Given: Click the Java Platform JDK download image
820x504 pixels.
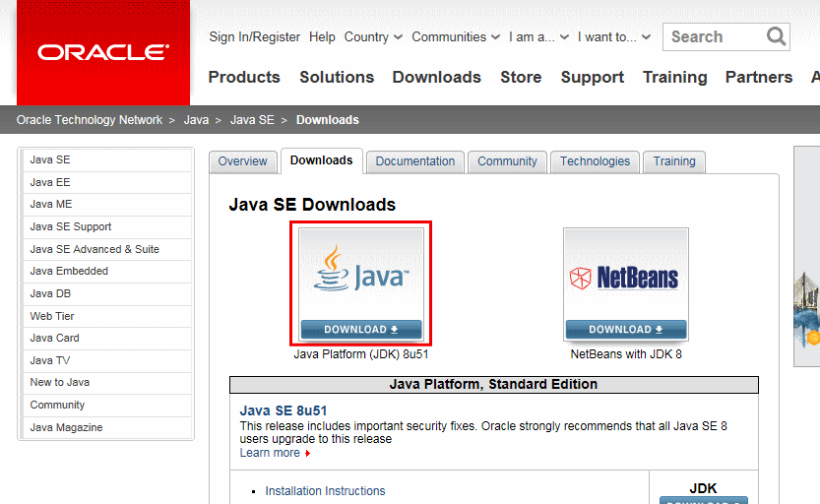Looking at the screenshot, I should click(361, 283).
